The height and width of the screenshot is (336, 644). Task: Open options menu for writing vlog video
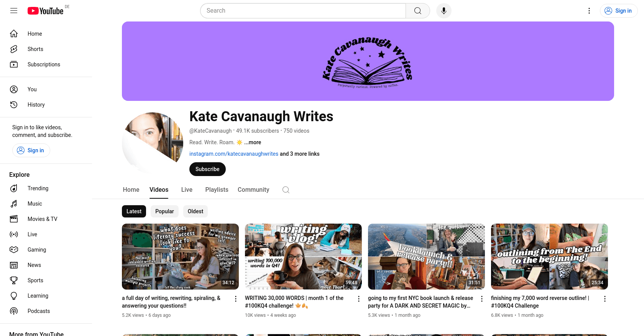point(359,299)
